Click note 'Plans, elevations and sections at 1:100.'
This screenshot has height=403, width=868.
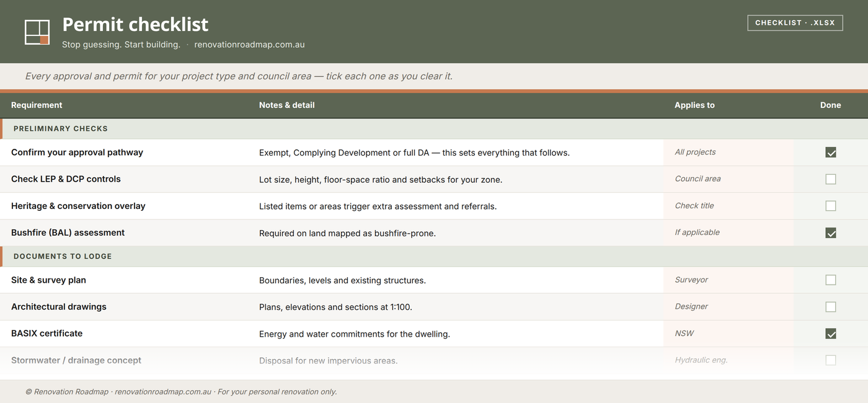[335, 307]
